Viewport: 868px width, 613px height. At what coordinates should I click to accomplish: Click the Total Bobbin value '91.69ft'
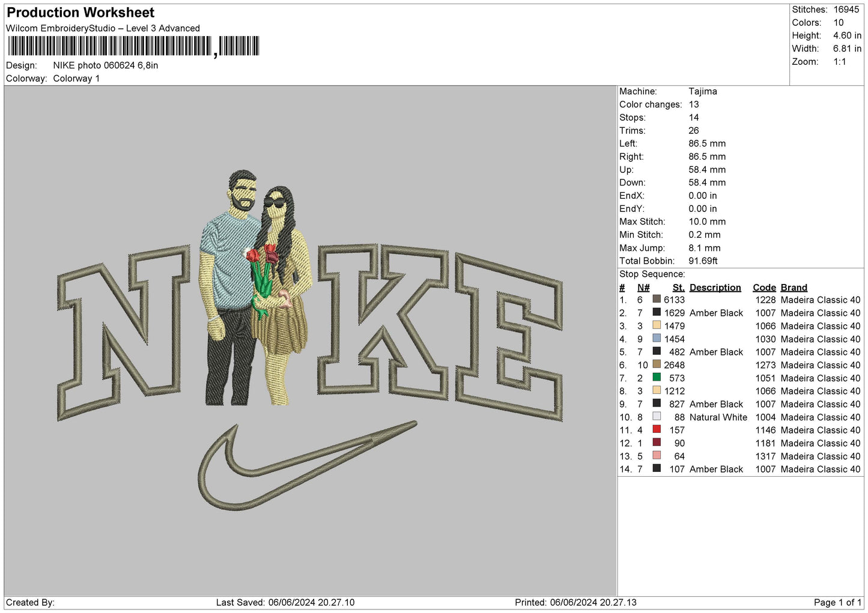[703, 261]
